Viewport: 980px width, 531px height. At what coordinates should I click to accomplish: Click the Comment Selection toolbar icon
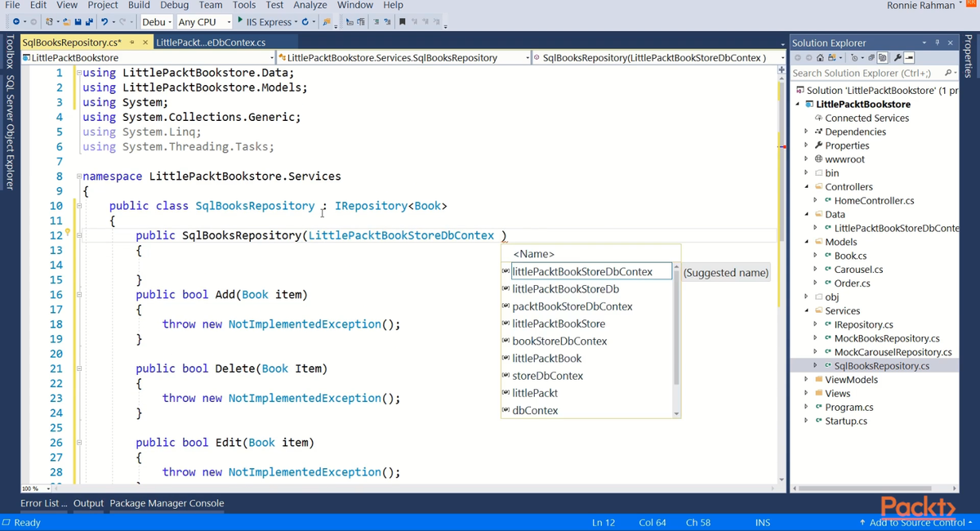coord(376,21)
